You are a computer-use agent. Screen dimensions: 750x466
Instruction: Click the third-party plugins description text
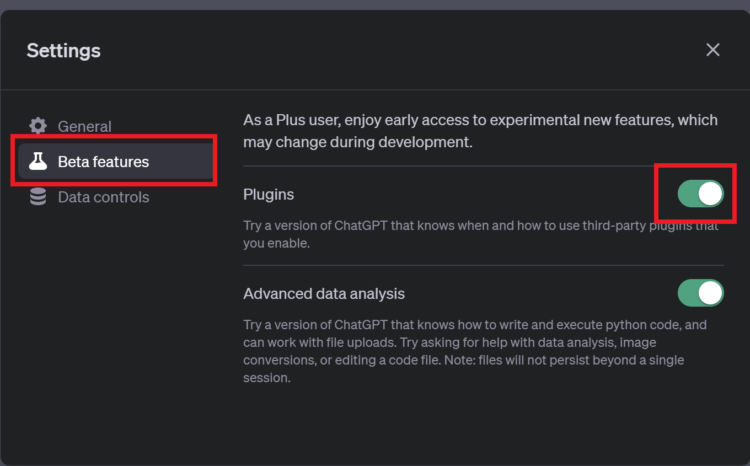tap(481, 234)
